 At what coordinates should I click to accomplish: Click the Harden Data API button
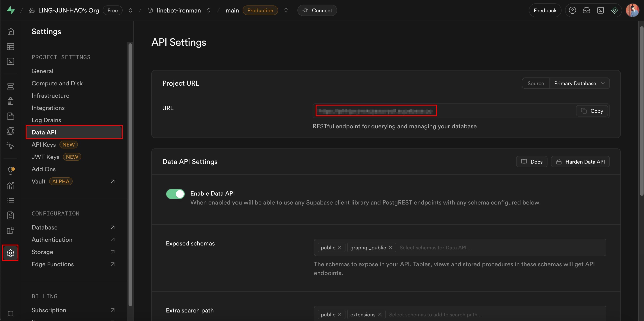pyautogui.click(x=580, y=162)
